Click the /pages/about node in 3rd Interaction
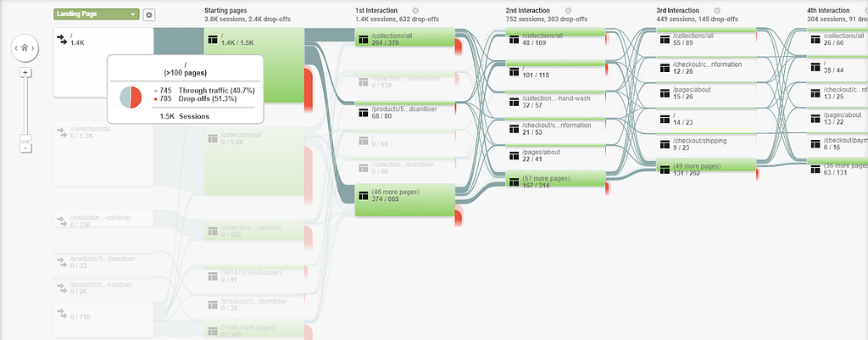 pyautogui.click(x=706, y=92)
